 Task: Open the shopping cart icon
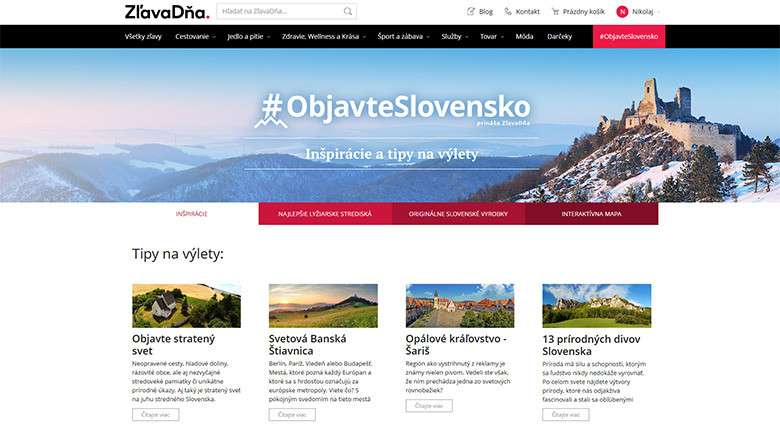coord(555,11)
